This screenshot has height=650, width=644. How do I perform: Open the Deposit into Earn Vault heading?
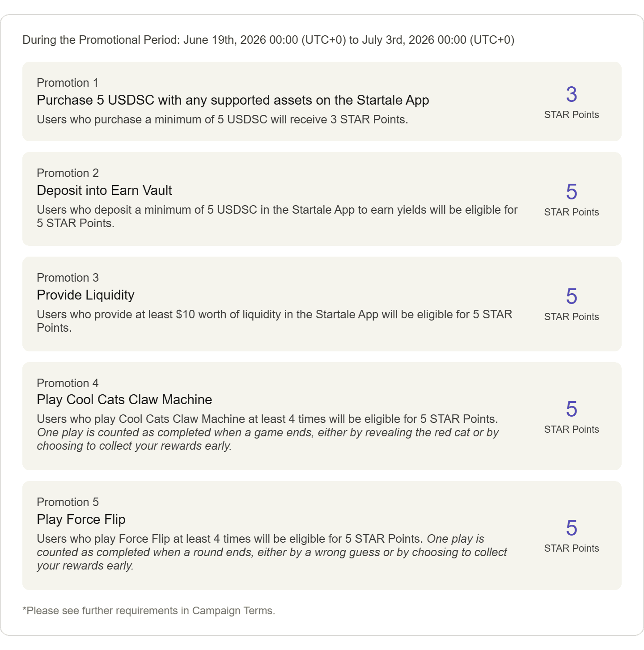pos(104,190)
